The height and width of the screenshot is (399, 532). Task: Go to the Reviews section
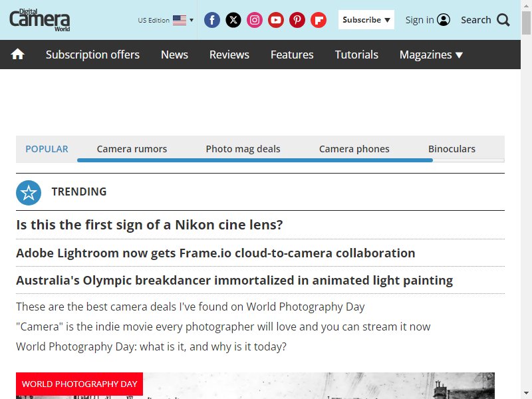(229, 55)
